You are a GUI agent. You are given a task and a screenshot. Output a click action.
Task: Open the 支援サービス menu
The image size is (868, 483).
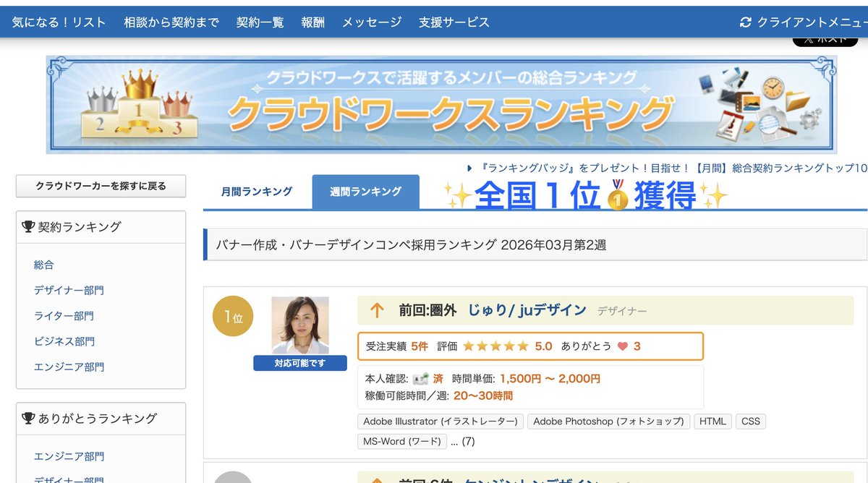tap(454, 22)
